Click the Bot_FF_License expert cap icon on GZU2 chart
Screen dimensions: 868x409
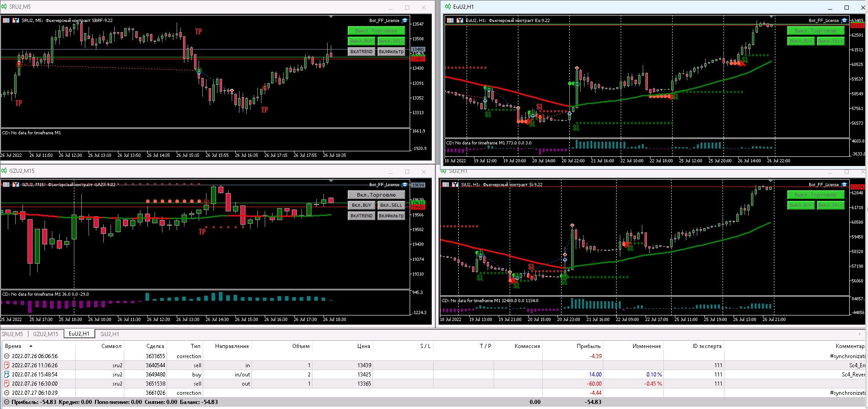point(405,185)
